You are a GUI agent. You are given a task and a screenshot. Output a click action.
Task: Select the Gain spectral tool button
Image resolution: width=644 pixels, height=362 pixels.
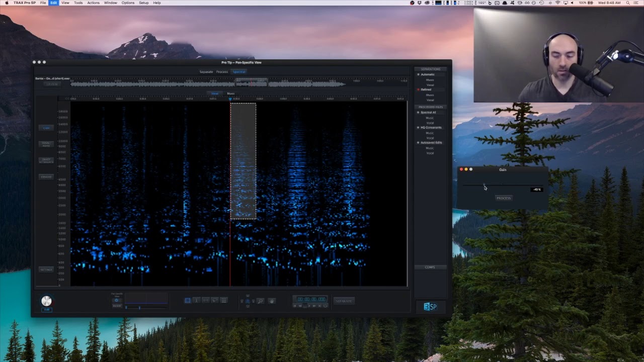click(x=46, y=128)
